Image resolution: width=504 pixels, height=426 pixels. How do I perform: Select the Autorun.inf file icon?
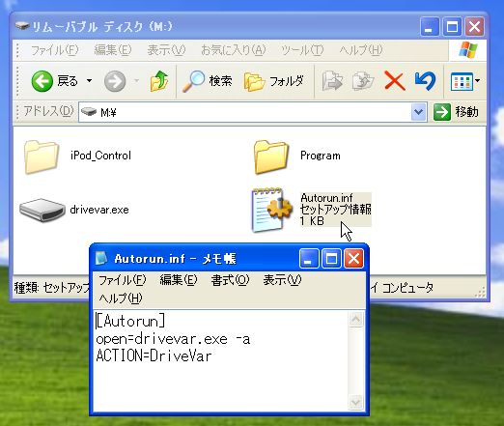[272, 210]
